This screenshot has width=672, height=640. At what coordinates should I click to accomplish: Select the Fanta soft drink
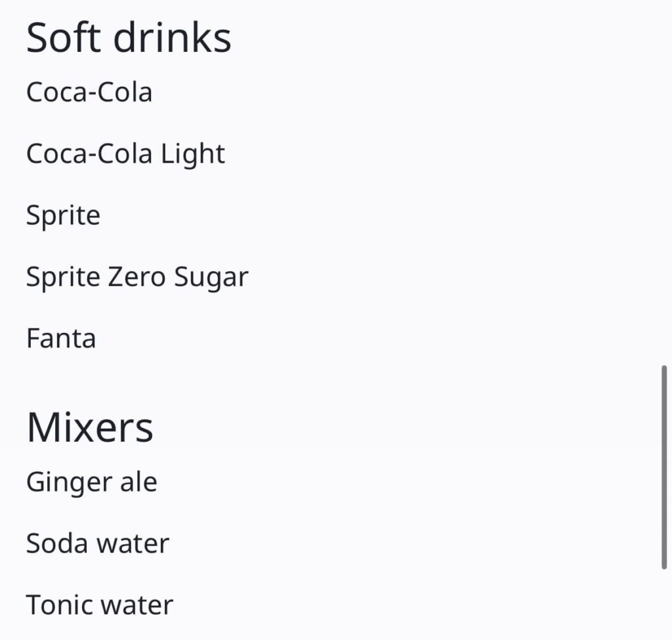coord(61,339)
